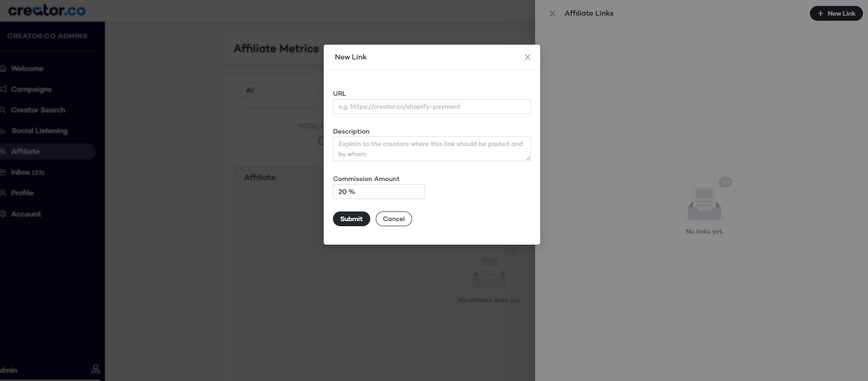Click the New Link button in panel header
The height and width of the screenshot is (381, 868).
pyautogui.click(x=836, y=13)
